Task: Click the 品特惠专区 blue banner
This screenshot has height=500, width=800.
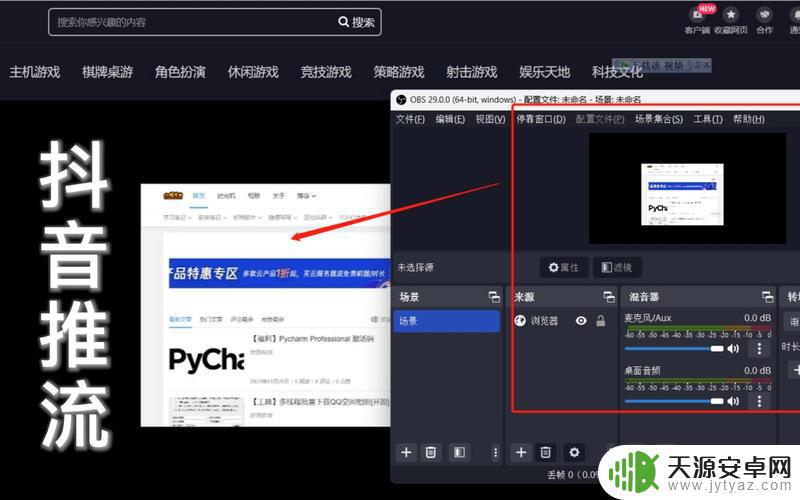Action: click(280, 273)
